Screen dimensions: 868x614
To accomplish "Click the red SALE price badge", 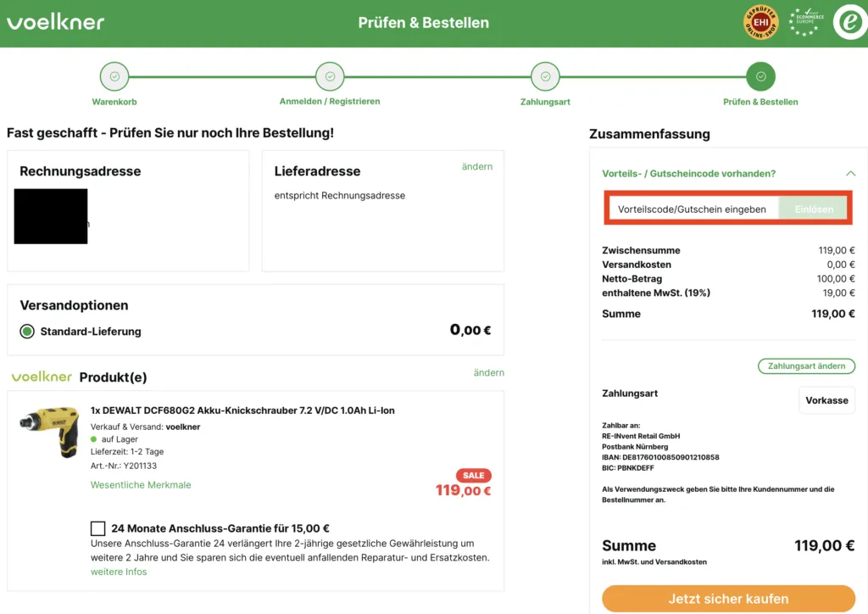I will [x=473, y=476].
